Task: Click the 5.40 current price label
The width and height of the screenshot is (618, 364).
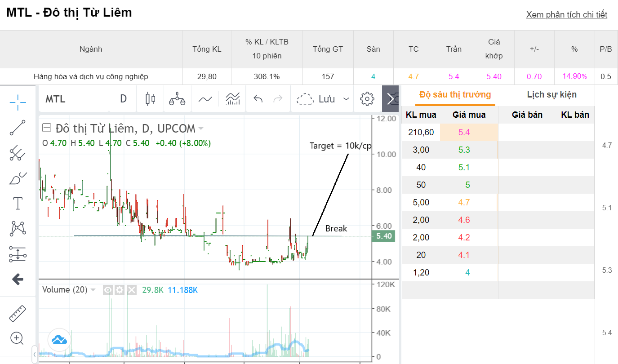Action: (383, 236)
